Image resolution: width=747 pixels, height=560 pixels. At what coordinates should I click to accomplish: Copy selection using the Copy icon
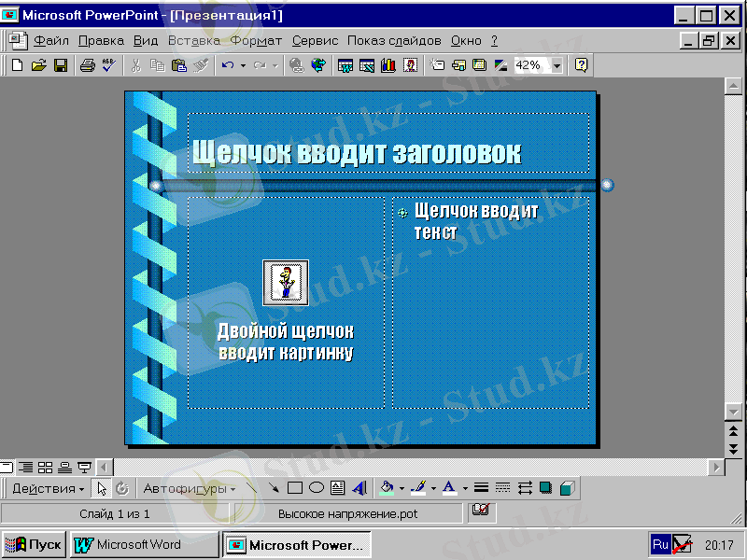pos(157,65)
